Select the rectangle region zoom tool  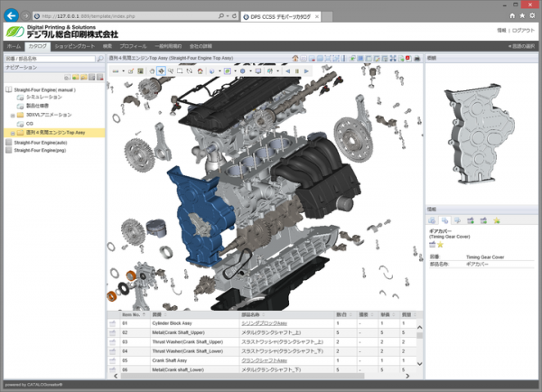180,71
